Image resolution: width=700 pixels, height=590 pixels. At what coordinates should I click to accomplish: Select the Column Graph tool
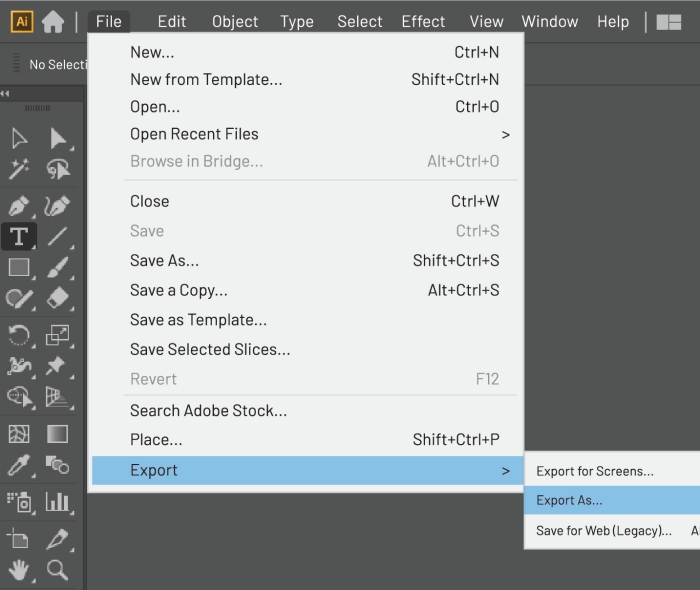(58, 502)
